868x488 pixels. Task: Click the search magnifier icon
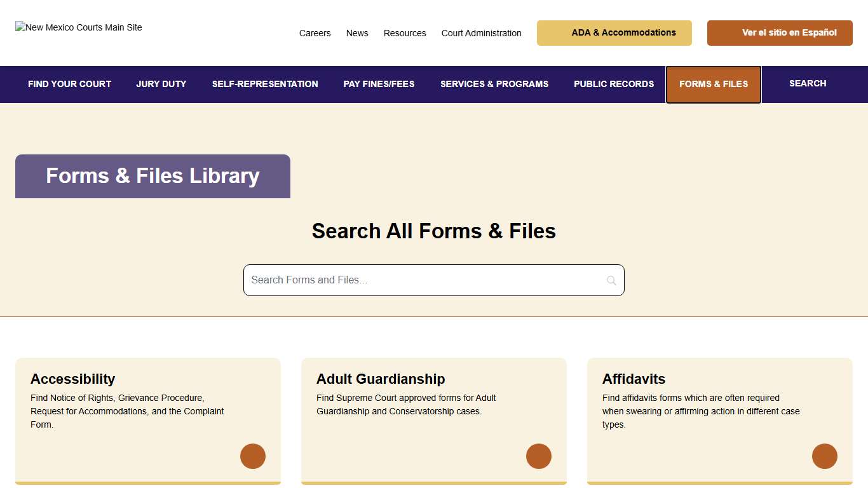611,280
